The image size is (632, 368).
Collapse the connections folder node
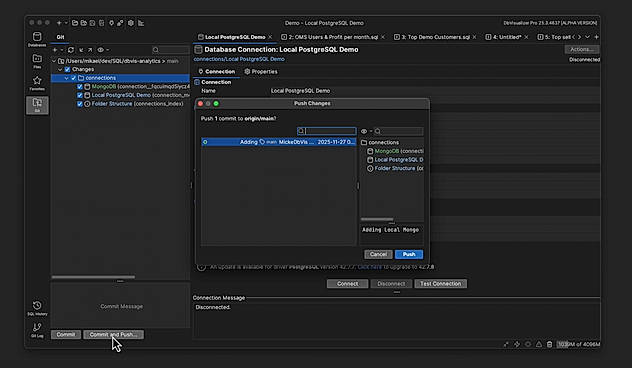click(67, 78)
